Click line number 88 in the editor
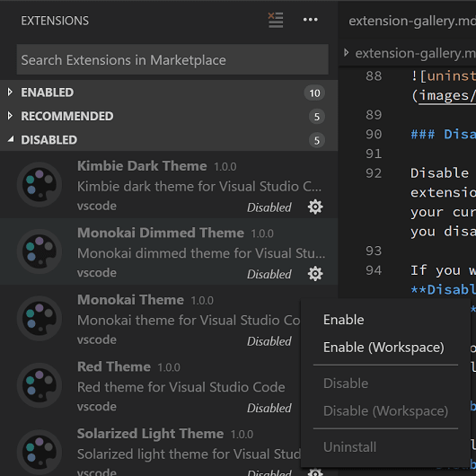Screen dimensions: 476x476 click(x=374, y=76)
